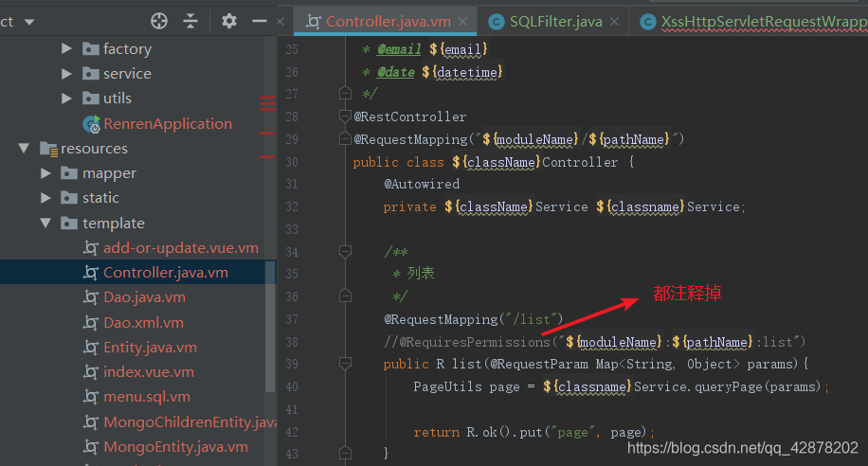The image size is (868, 466).
Task: Click the 'return R.ok().put' statement
Action: (533, 432)
